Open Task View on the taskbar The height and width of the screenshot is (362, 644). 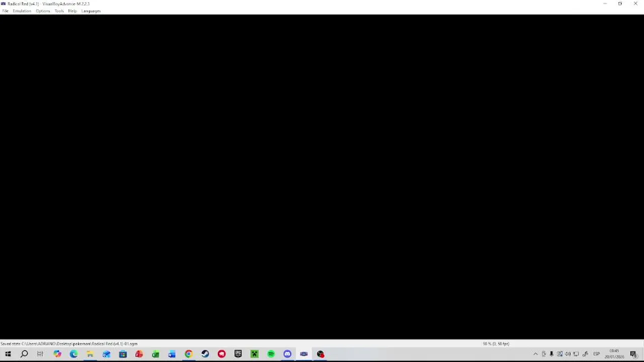(40, 354)
